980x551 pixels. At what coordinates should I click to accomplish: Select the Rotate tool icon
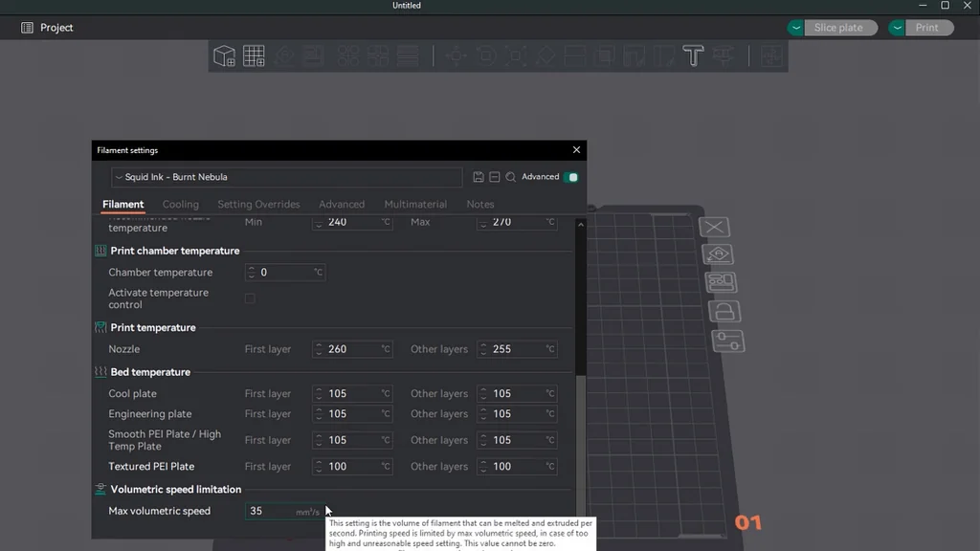[485, 55]
